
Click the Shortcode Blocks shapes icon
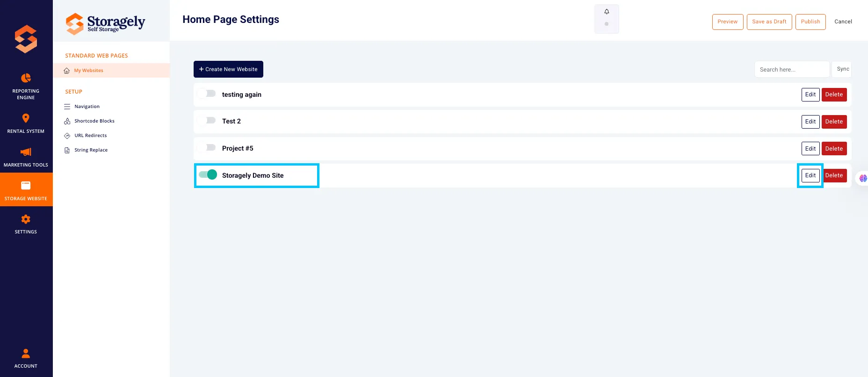click(67, 121)
